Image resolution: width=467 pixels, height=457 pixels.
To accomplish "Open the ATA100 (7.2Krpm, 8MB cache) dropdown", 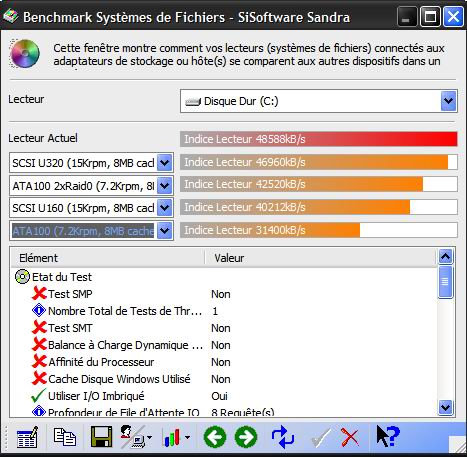I will 165,231.
